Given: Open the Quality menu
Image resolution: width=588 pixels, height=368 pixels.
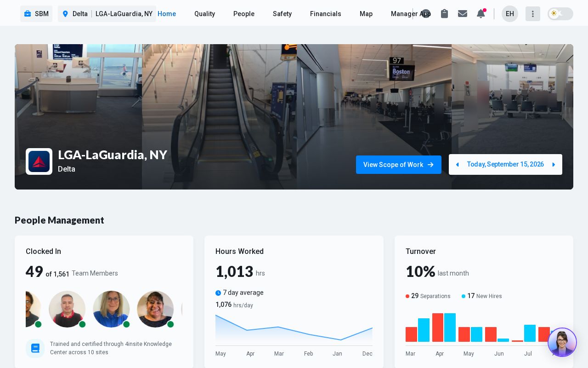Looking at the screenshot, I should [x=204, y=14].
